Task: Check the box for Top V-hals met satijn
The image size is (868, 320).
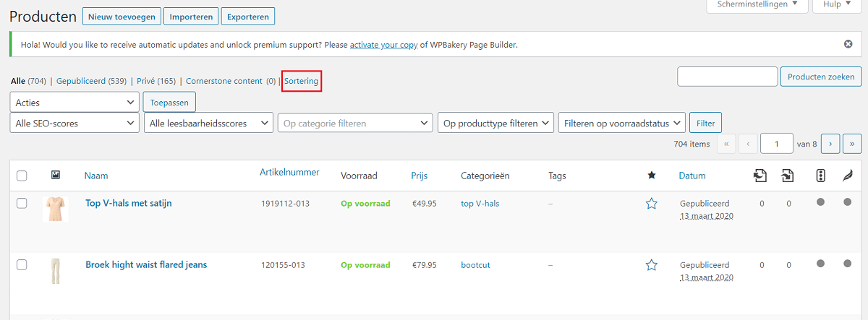Action: coord(22,204)
